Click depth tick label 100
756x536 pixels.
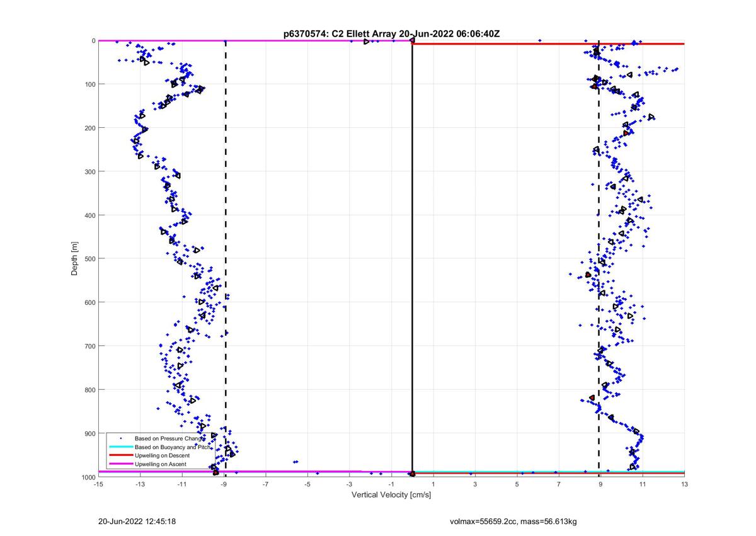tap(89, 84)
